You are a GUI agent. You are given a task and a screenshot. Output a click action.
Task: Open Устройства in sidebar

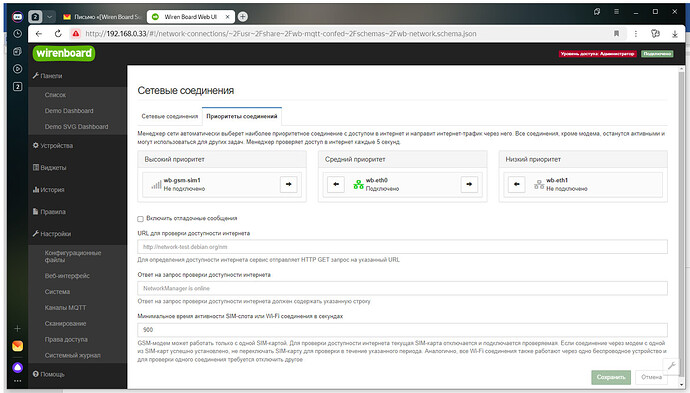click(53, 146)
